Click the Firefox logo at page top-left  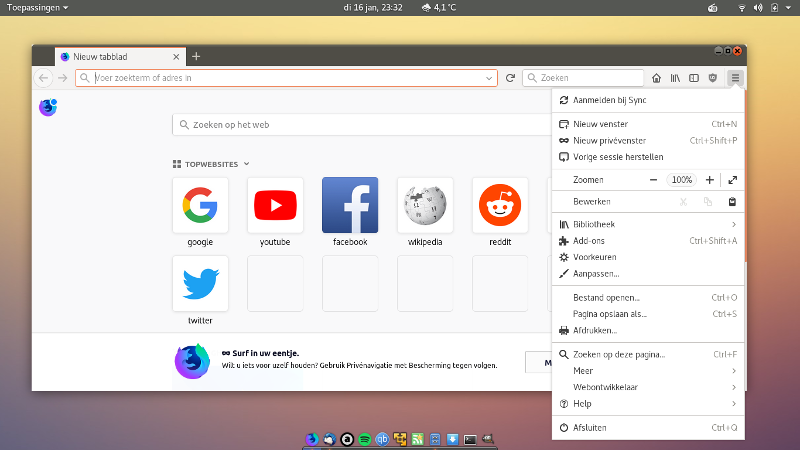tap(48, 107)
